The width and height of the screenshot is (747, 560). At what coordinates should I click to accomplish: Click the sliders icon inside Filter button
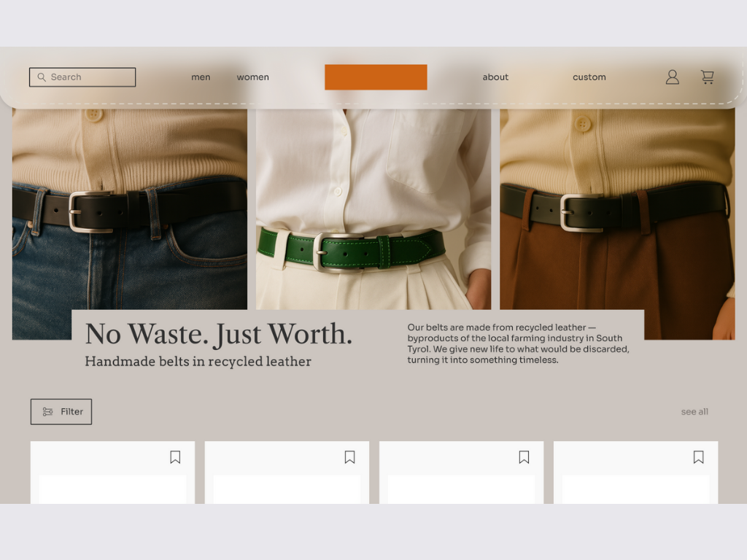click(47, 412)
